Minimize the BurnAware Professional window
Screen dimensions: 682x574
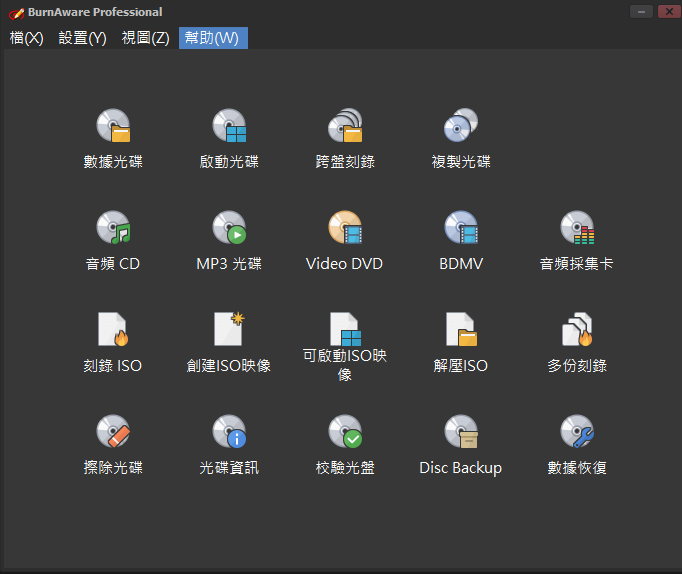point(641,12)
